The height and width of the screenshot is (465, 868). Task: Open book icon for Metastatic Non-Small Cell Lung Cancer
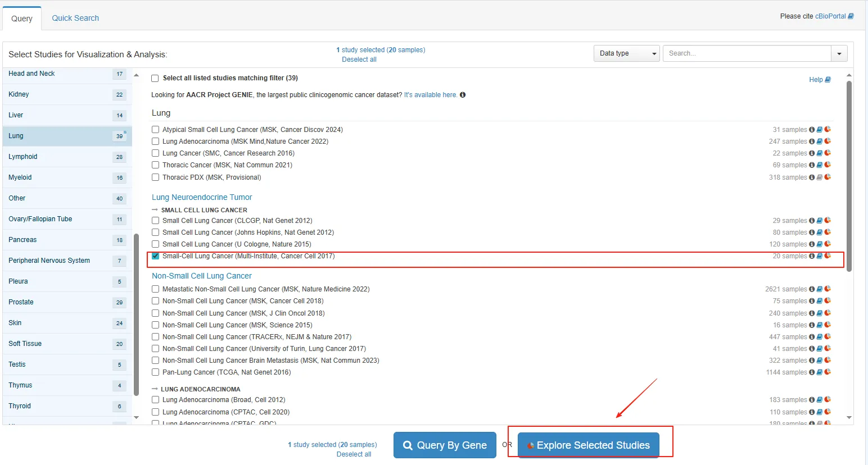tap(820, 289)
